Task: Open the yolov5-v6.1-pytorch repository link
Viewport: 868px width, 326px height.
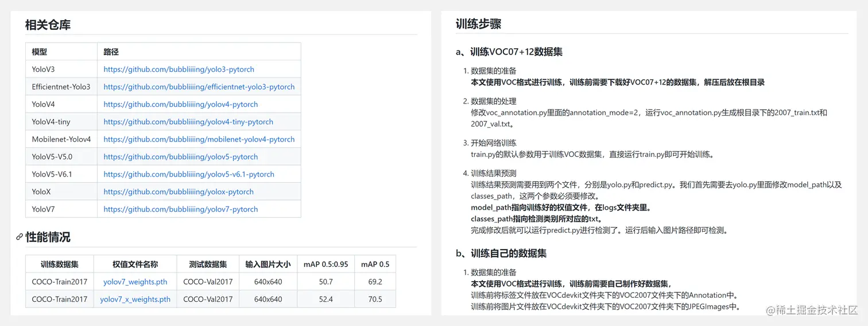Action: coord(189,174)
